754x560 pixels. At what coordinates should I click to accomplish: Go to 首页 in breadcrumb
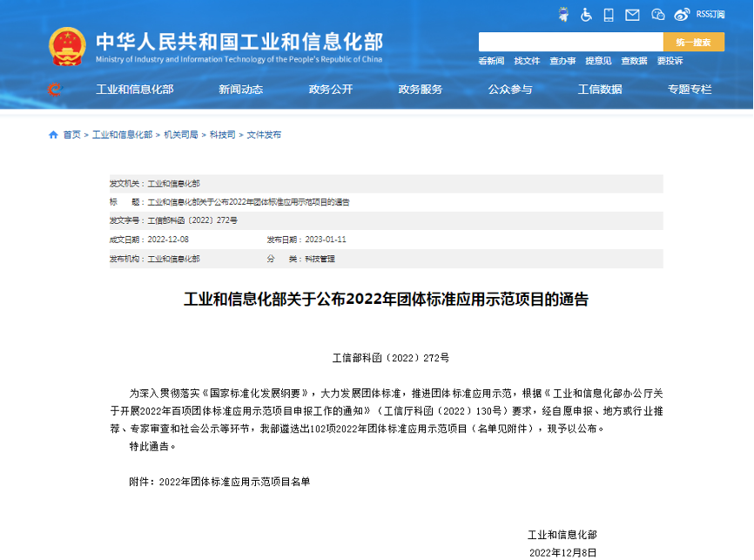tap(72, 135)
